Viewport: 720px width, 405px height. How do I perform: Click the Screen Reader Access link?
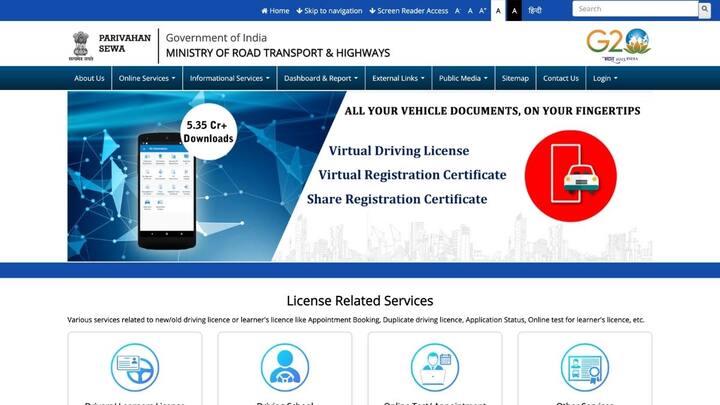(x=409, y=10)
